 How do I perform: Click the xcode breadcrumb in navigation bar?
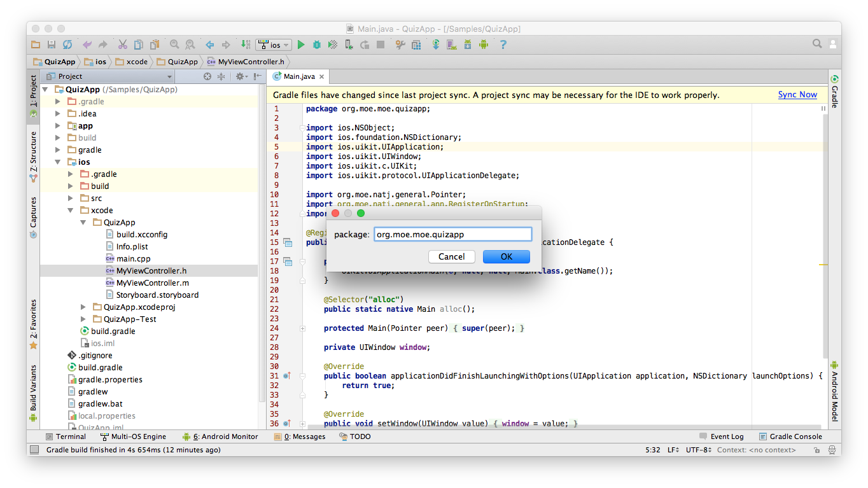click(x=132, y=62)
